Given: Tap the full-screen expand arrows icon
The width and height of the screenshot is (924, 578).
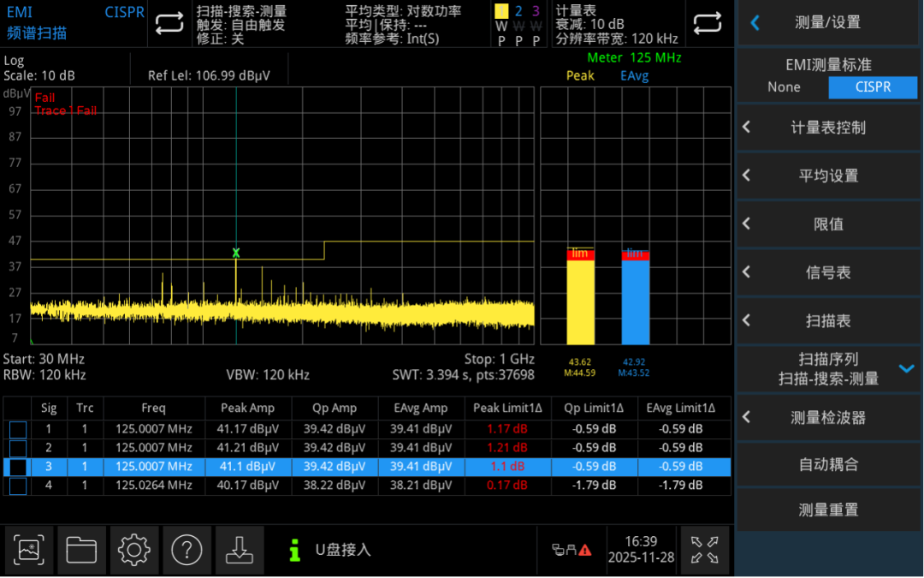Looking at the screenshot, I should [x=705, y=550].
